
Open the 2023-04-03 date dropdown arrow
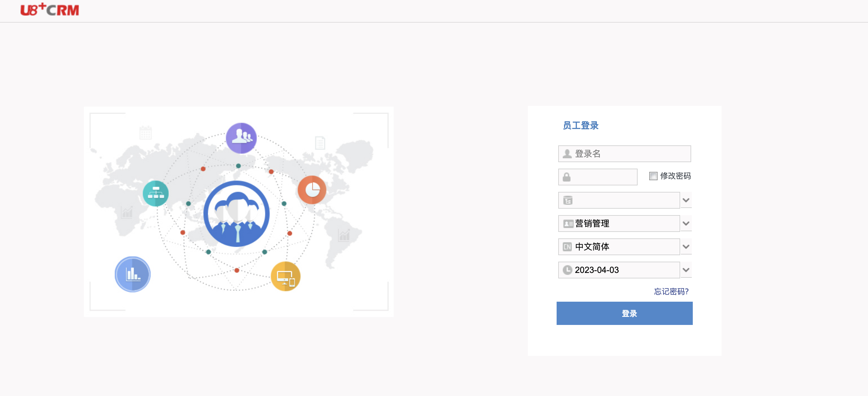(x=686, y=270)
